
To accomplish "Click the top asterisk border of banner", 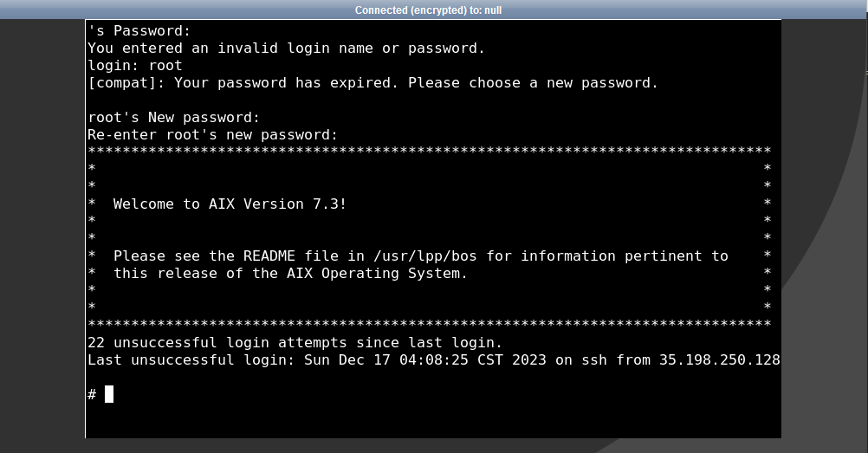I will point(430,151).
